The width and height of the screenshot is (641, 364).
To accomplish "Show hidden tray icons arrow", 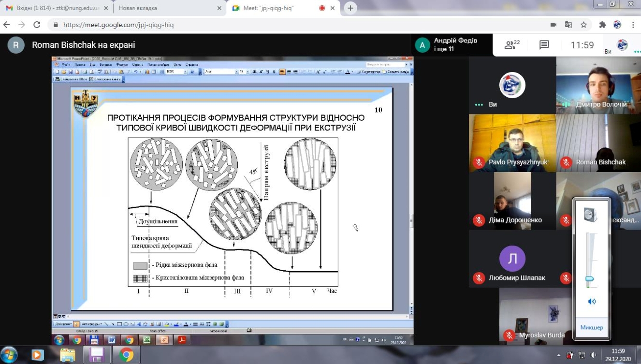I will pos(559,355).
